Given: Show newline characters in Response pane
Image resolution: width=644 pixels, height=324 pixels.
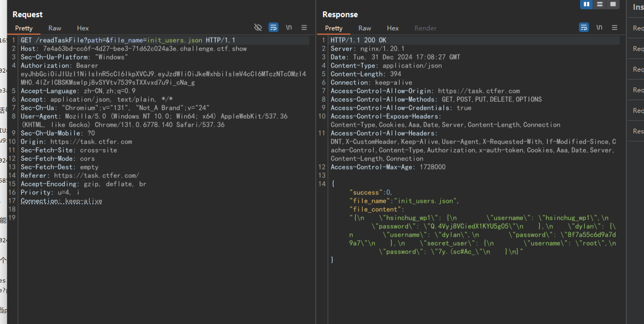Looking at the screenshot, I should coord(599,27).
